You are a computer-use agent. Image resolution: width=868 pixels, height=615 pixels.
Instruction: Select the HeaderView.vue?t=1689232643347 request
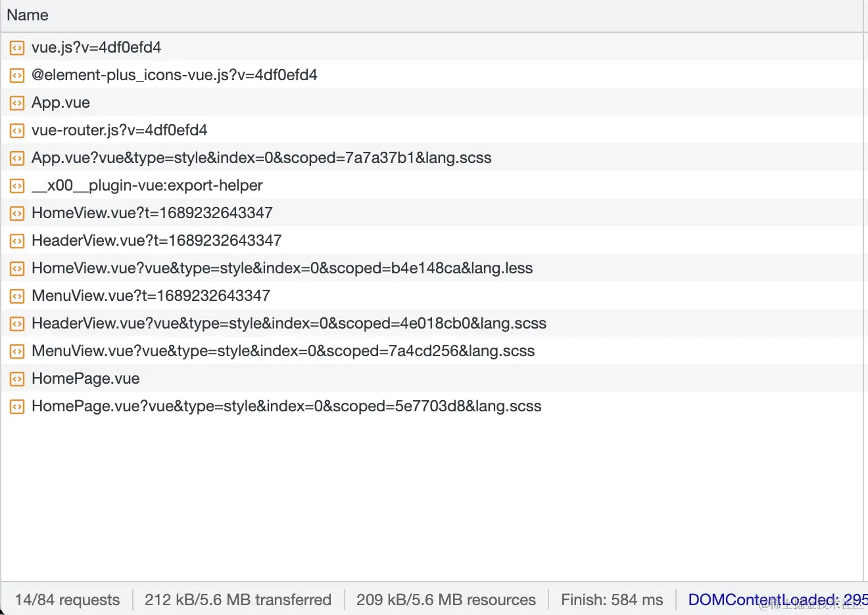pyautogui.click(x=157, y=240)
